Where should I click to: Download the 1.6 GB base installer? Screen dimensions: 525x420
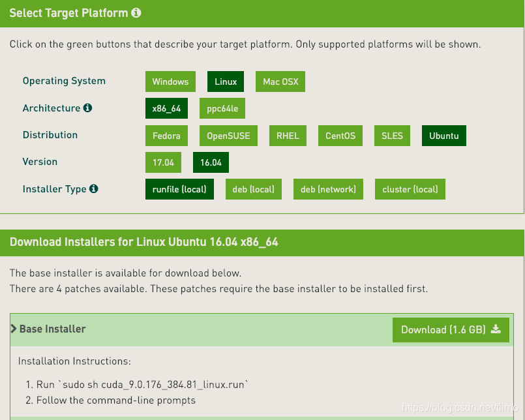pyautogui.click(x=451, y=330)
